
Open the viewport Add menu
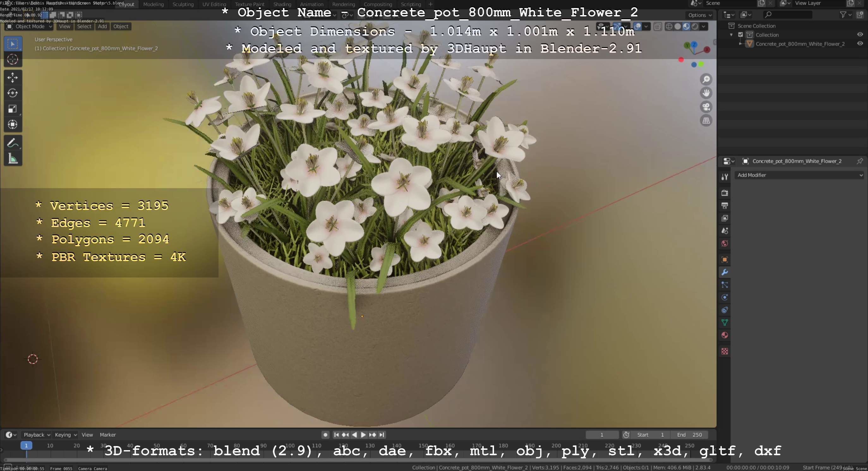[102, 26]
